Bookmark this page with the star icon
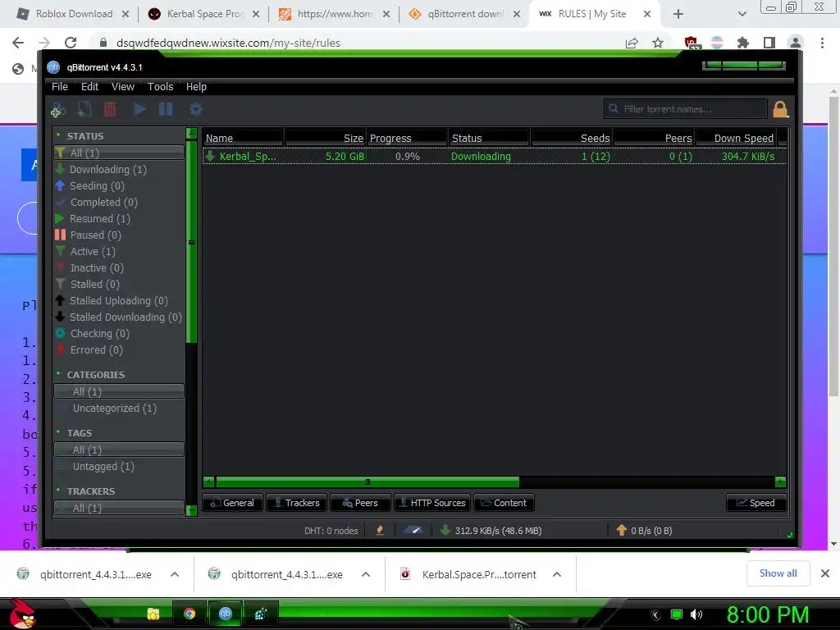The width and height of the screenshot is (840, 630). click(x=658, y=43)
